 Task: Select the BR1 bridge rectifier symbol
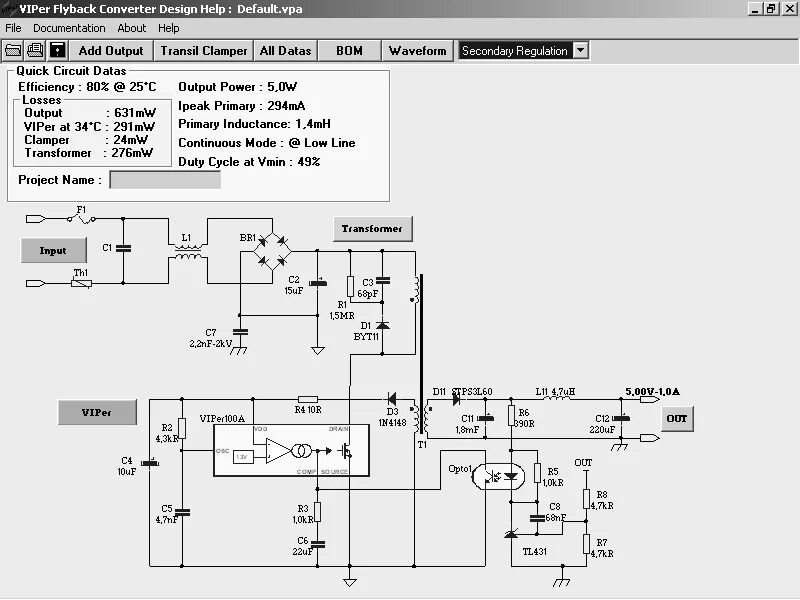click(272, 251)
